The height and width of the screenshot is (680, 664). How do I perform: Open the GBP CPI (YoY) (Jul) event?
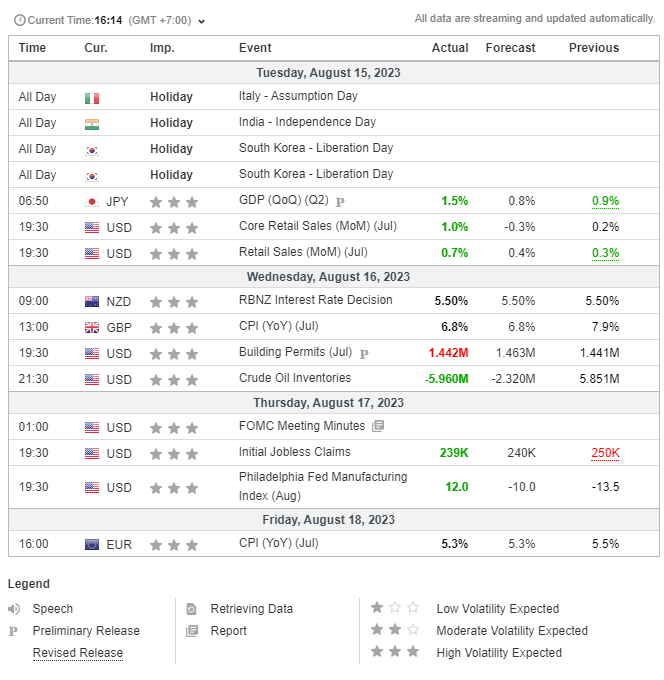[278, 326]
